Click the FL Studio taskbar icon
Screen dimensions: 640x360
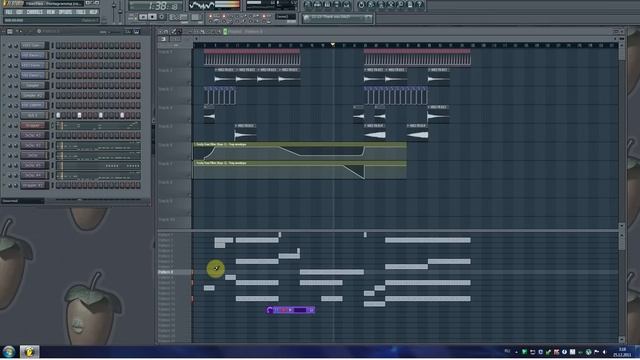click(x=29, y=351)
